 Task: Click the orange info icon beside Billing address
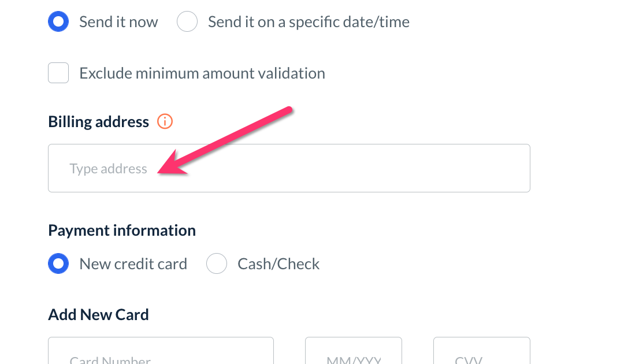[x=165, y=122]
